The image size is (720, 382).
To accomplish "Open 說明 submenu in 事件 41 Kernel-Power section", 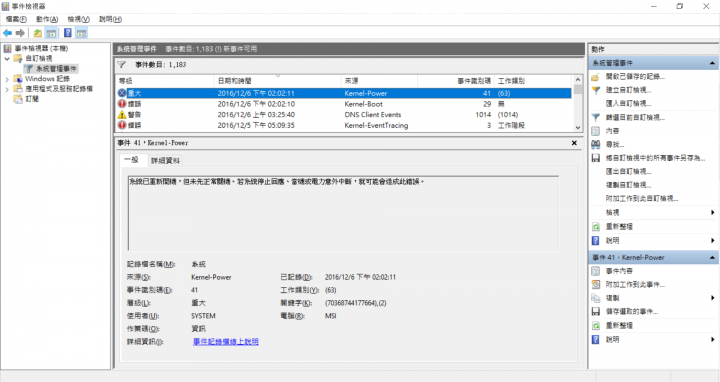I will pos(654,339).
